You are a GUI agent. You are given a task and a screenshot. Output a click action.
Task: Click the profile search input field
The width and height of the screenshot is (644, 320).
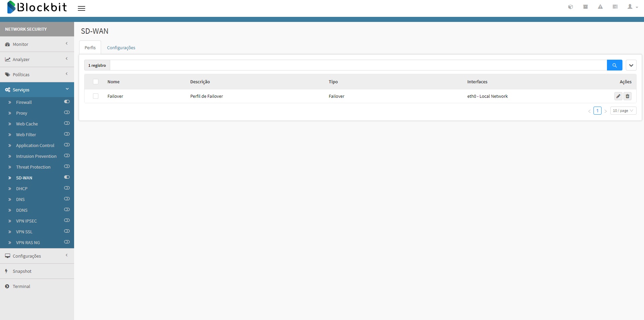[358, 65]
